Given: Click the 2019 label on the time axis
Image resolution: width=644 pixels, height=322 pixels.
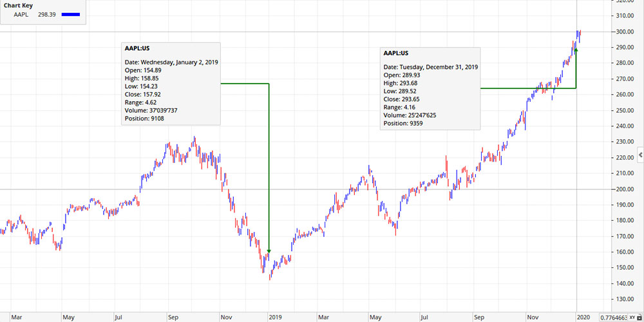Looking at the screenshot, I should coord(276,317).
